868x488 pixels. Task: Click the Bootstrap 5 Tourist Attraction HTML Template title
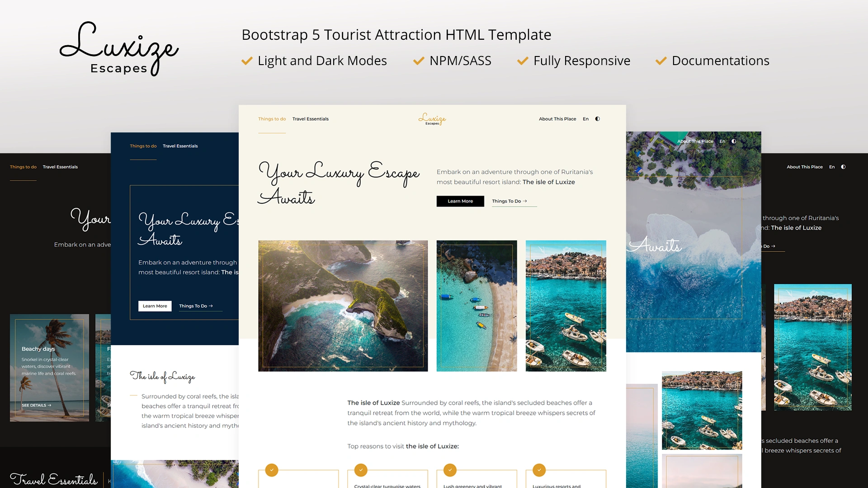click(x=396, y=35)
